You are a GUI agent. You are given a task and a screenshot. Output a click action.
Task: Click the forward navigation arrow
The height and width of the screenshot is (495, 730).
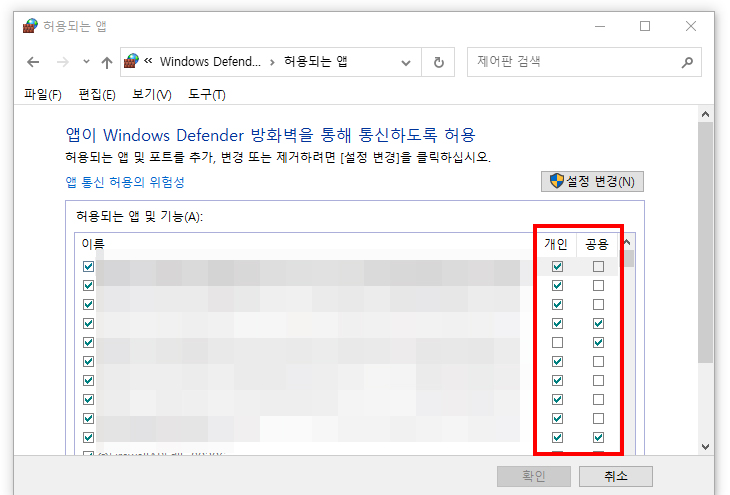coord(62,62)
